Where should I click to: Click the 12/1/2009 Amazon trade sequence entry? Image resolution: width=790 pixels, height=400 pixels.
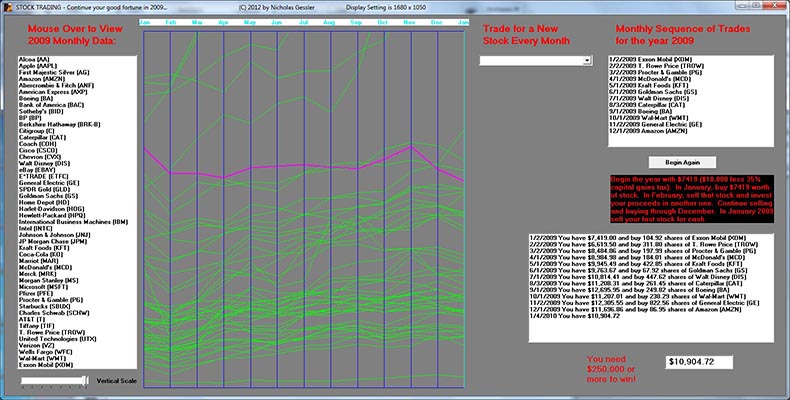click(648, 131)
